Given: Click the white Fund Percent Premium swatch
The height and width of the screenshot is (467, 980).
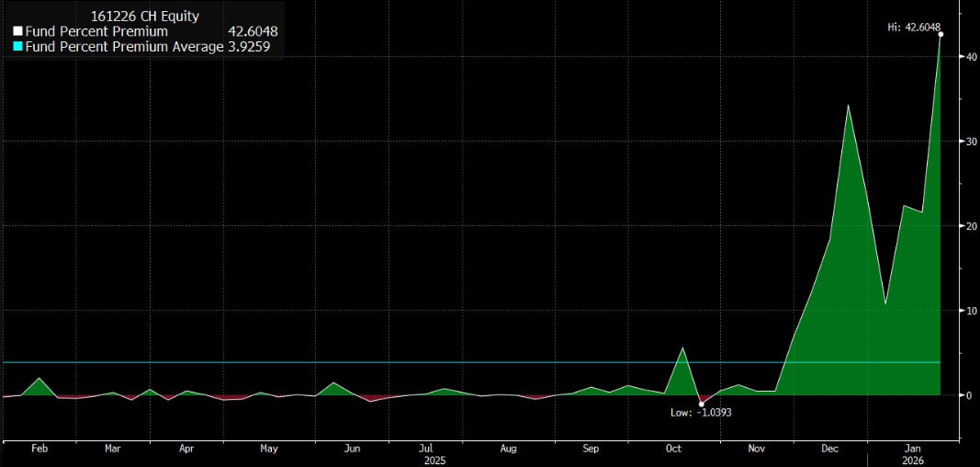Looking at the screenshot, I should click(x=17, y=31).
